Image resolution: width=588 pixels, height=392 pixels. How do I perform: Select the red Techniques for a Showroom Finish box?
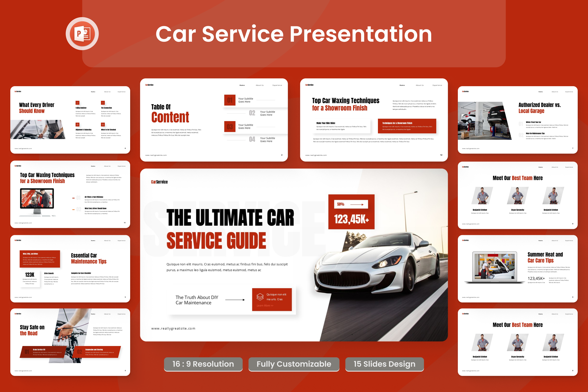pos(407,126)
